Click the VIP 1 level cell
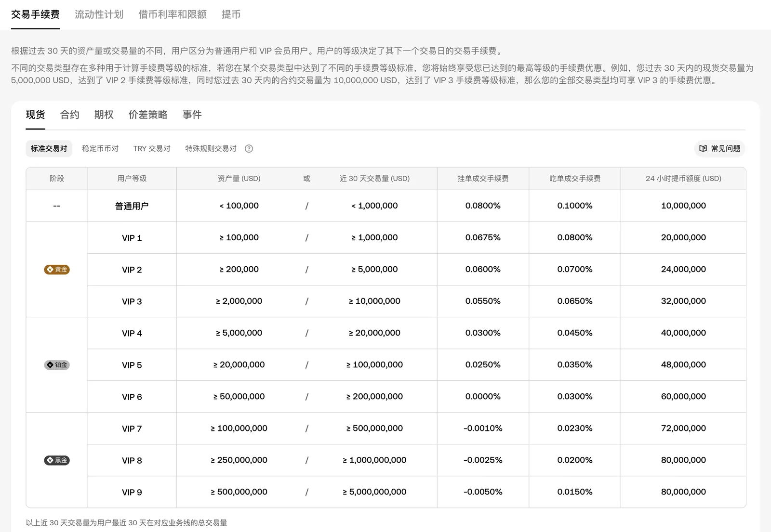This screenshot has height=532, width=771. click(132, 238)
